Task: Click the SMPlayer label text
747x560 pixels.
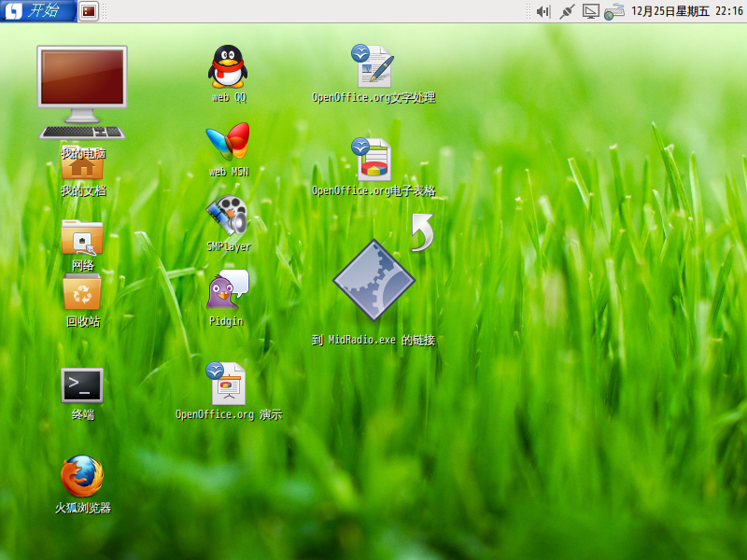Action: pos(229,246)
